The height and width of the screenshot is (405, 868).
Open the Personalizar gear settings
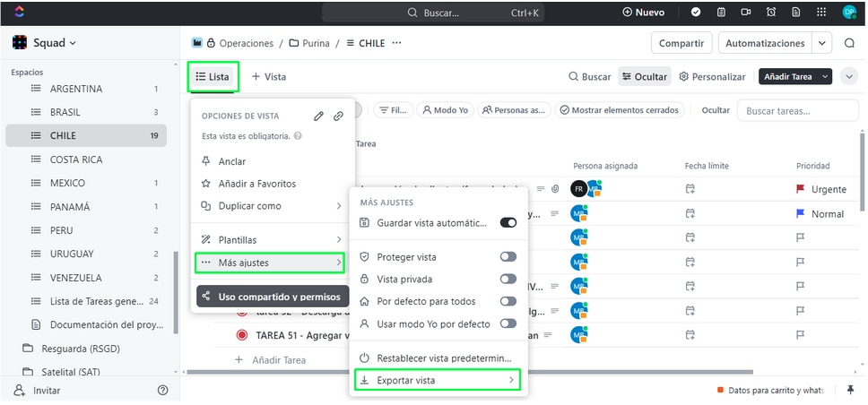pos(712,77)
